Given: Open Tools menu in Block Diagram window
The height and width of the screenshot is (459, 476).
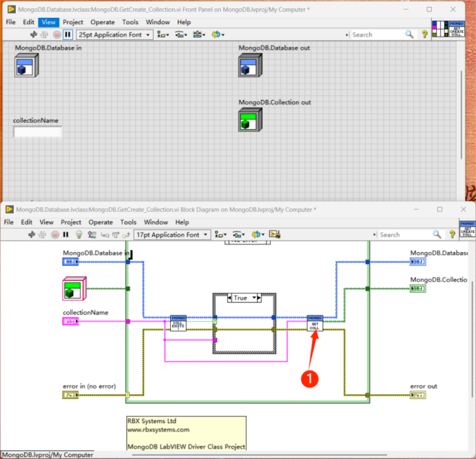Looking at the screenshot, I should pos(128,223).
